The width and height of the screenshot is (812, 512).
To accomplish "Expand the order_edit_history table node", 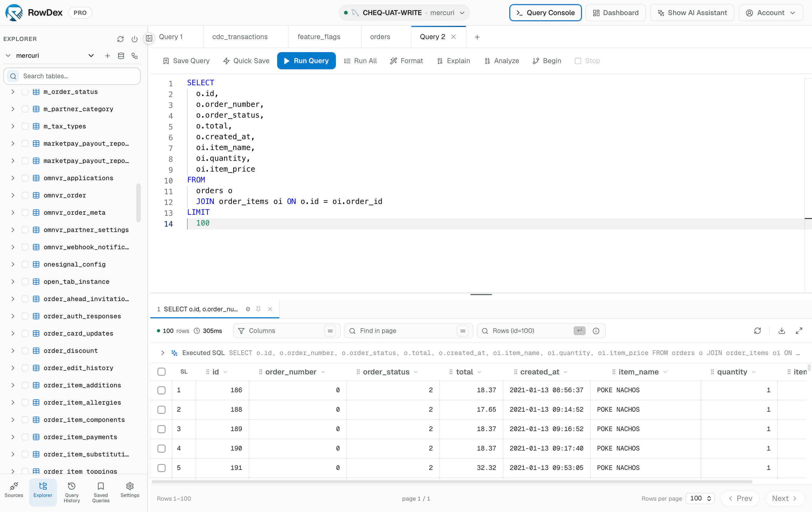I will tap(13, 368).
